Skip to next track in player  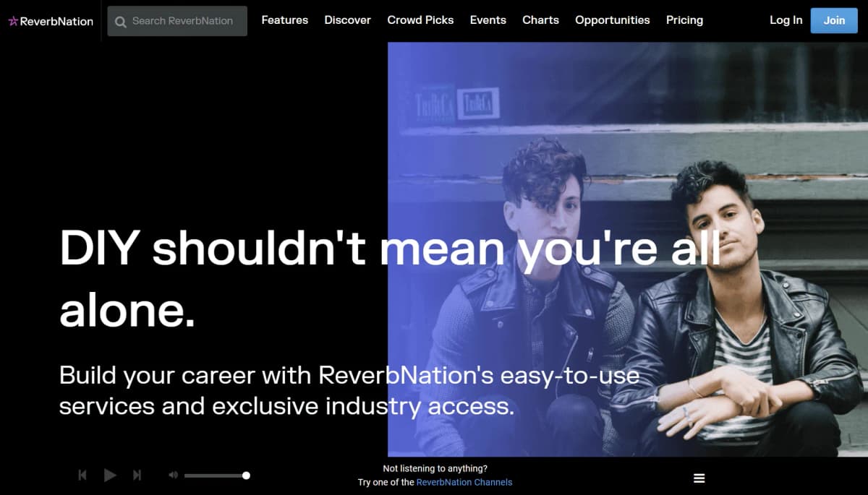137,475
